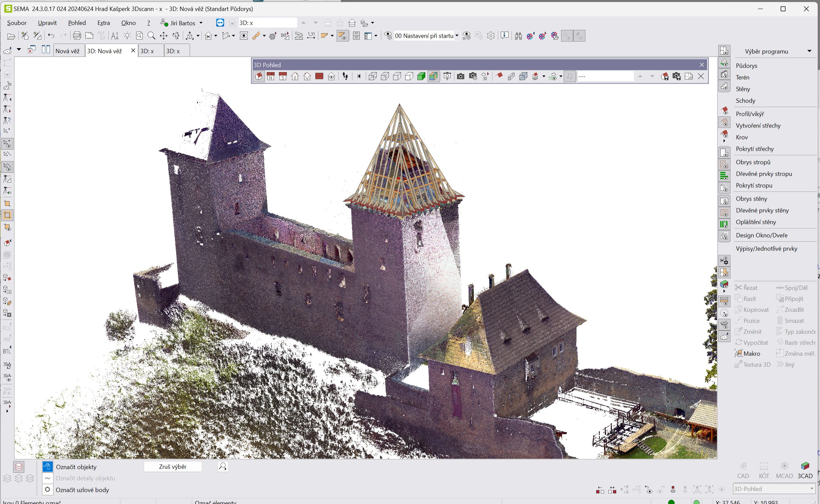Open the Jiri Bartos user dropdown

(201, 23)
